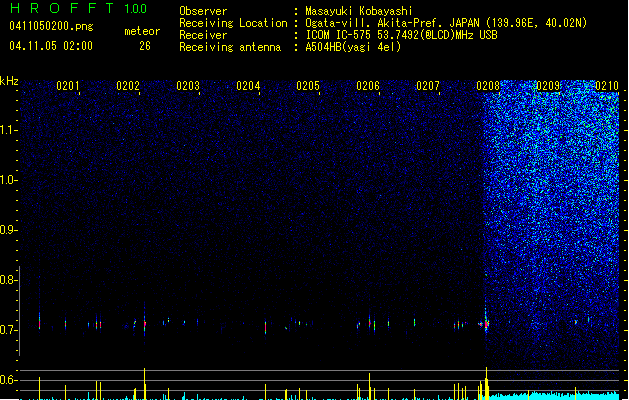Click the 0209 time marker

pos(548,85)
